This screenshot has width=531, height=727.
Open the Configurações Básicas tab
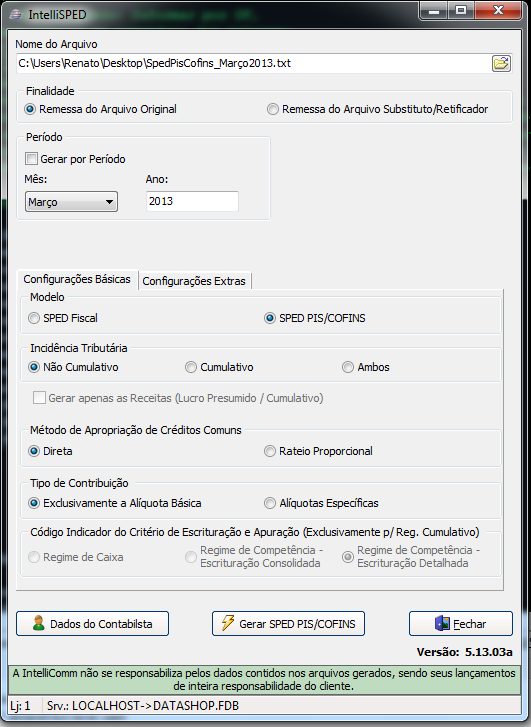pos(77,279)
